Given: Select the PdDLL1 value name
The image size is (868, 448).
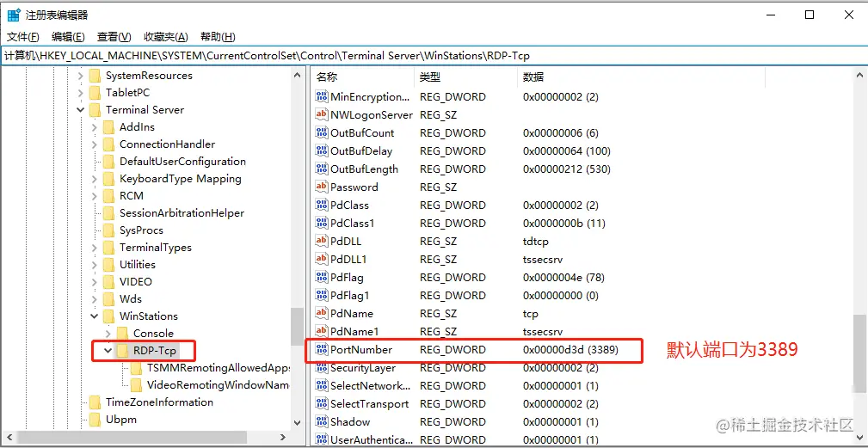Looking at the screenshot, I should point(348,260).
